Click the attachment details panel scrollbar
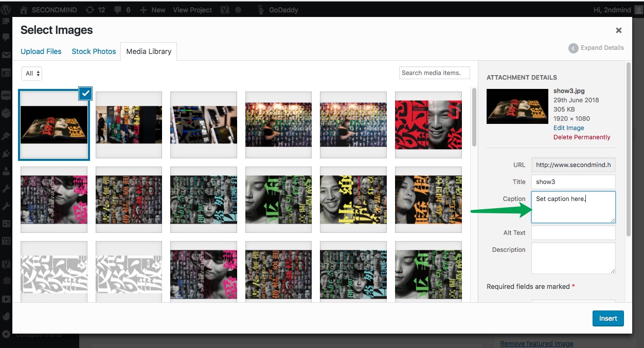644x348 pixels. (628, 149)
